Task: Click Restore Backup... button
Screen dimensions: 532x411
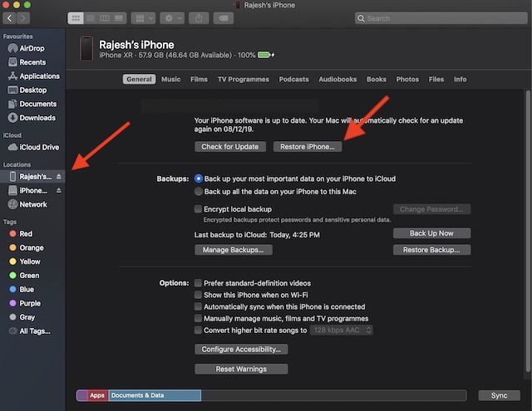Action: tap(431, 250)
